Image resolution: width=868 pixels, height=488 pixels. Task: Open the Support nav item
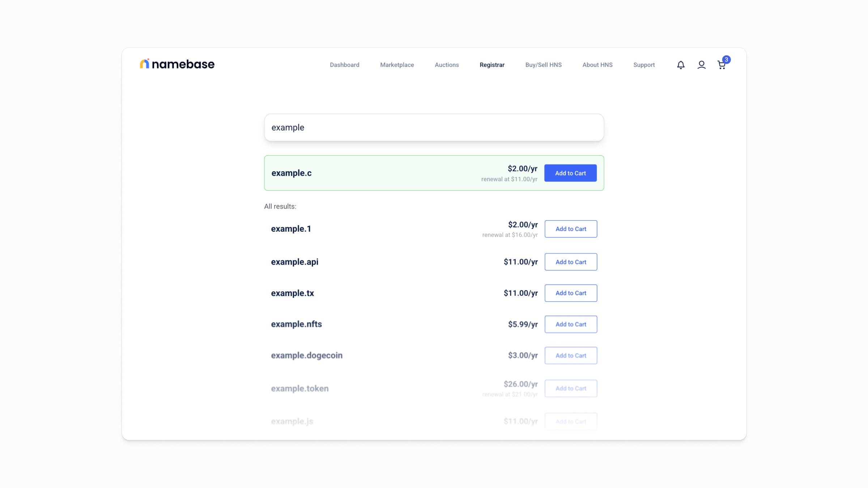(644, 65)
